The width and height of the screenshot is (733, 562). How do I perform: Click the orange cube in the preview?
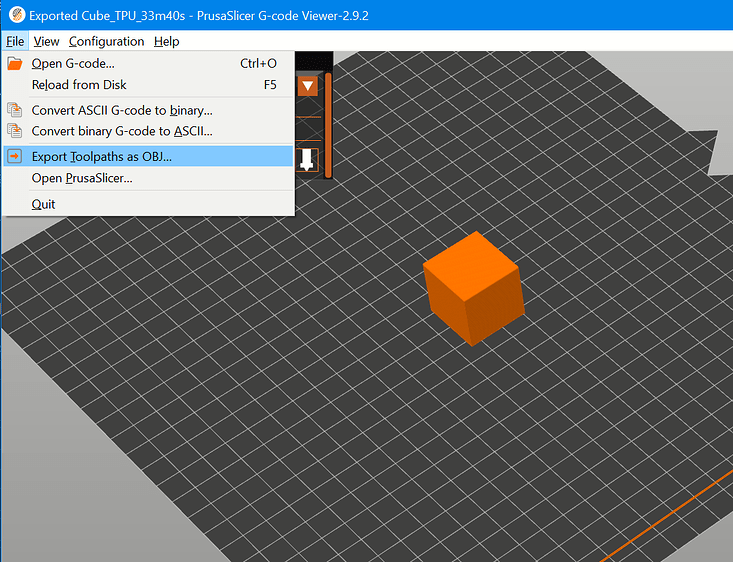point(474,289)
